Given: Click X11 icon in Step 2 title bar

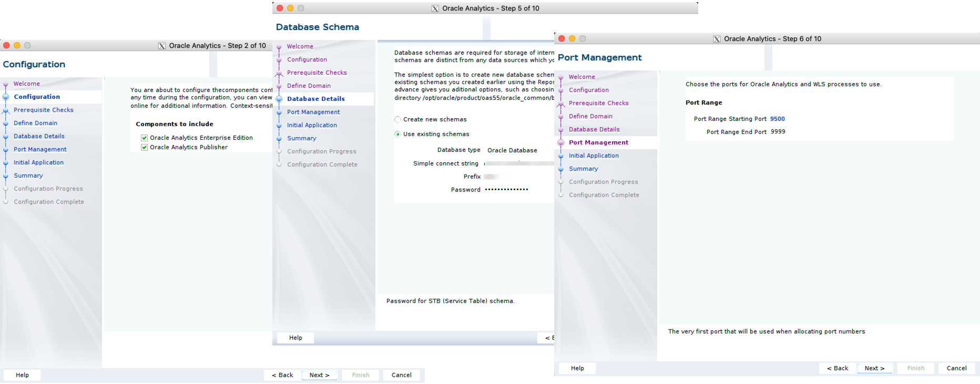Looking at the screenshot, I should pyautogui.click(x=162, y=46).
